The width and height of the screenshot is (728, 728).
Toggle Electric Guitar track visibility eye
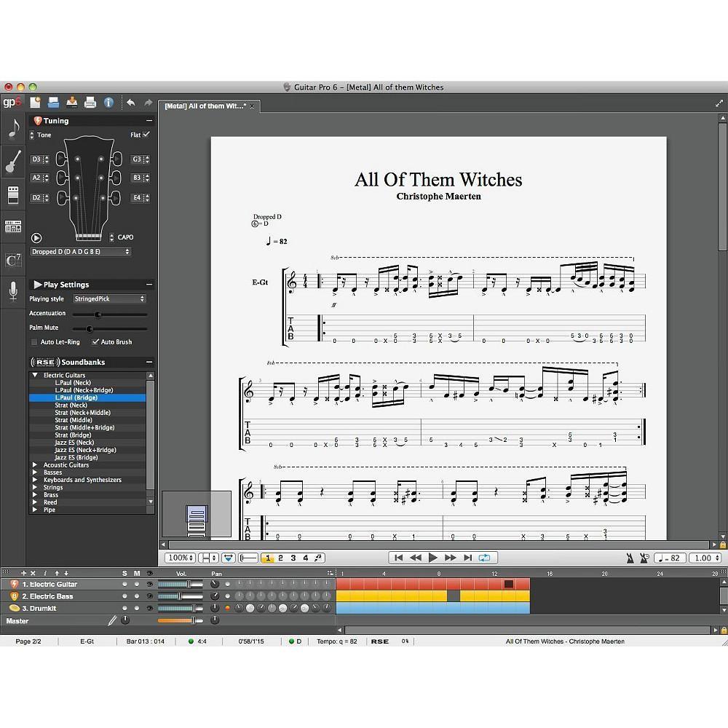coord(149,584)
